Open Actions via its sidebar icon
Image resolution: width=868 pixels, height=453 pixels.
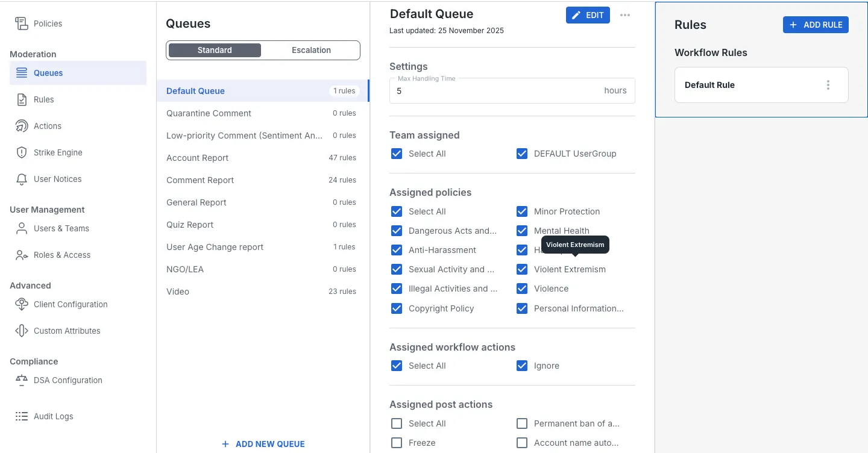click(22, 126)
